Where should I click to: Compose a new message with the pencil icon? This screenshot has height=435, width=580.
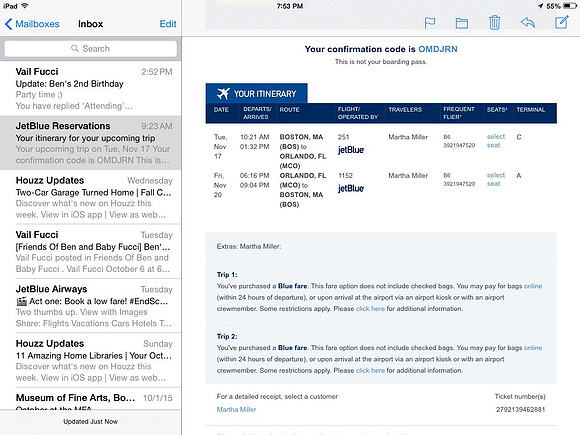pyautogui.click(x=562, y=22)
